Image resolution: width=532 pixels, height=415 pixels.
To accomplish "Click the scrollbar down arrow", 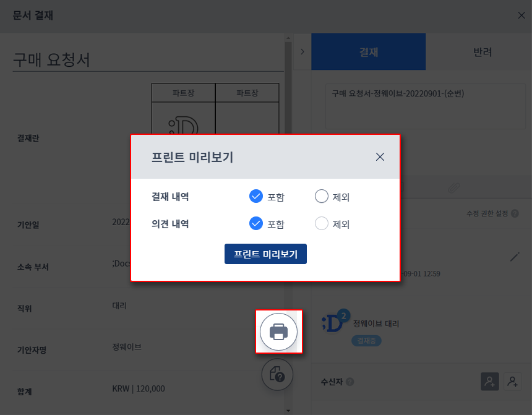I will 288,411.
